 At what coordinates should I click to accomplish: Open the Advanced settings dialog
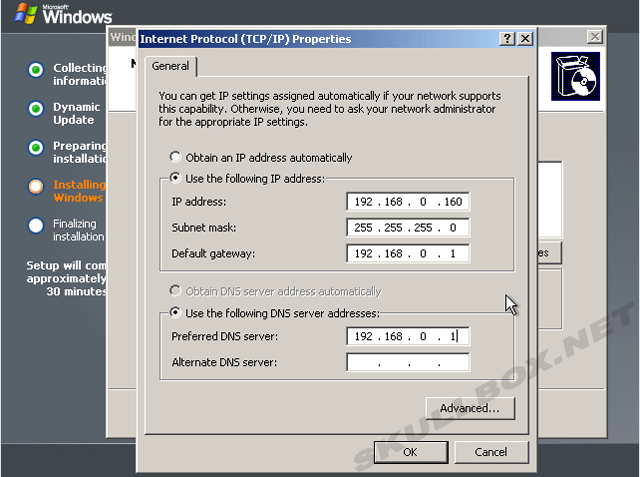[x=470, y=408]
